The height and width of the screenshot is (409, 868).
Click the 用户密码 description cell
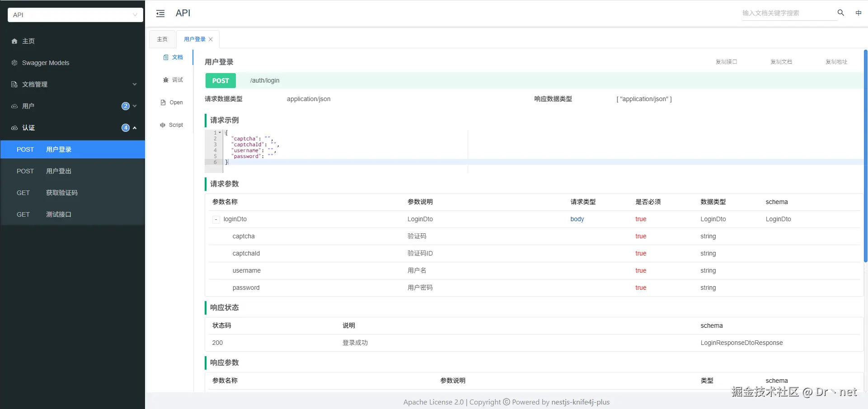click(x=420, y=288)
